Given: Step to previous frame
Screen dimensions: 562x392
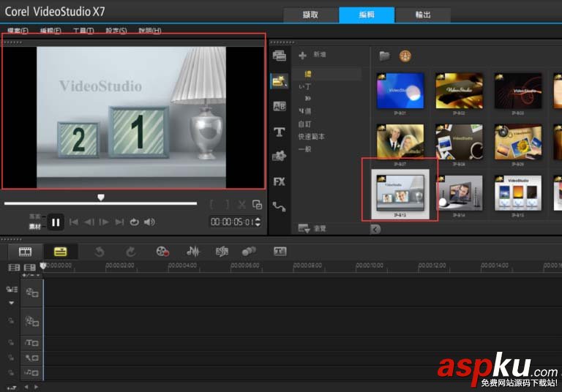Looking at the screenshot, I should click(x=89, y=222).
